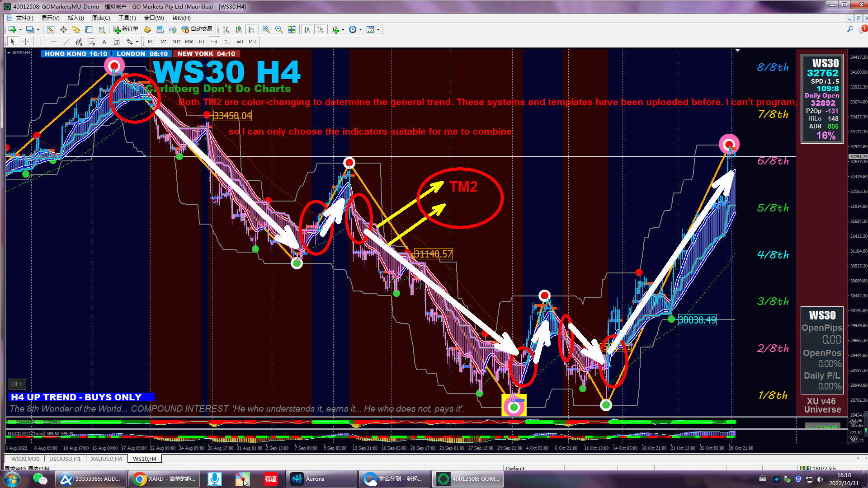The height and width of the screenshot is (488, 868).
Task: Open the 图表(C) menu
Action: [101, 18]
